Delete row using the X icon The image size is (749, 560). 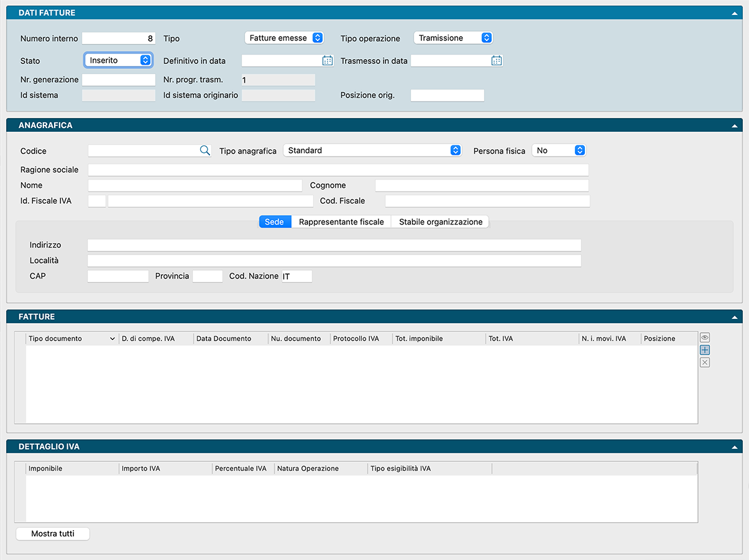point(704,362)
